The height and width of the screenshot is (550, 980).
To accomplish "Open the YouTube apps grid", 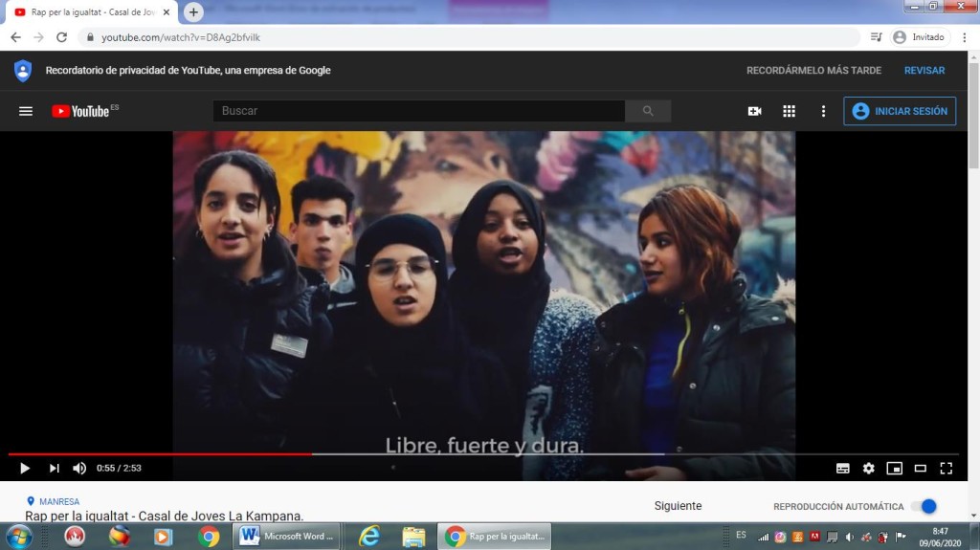I will point(789,111).
